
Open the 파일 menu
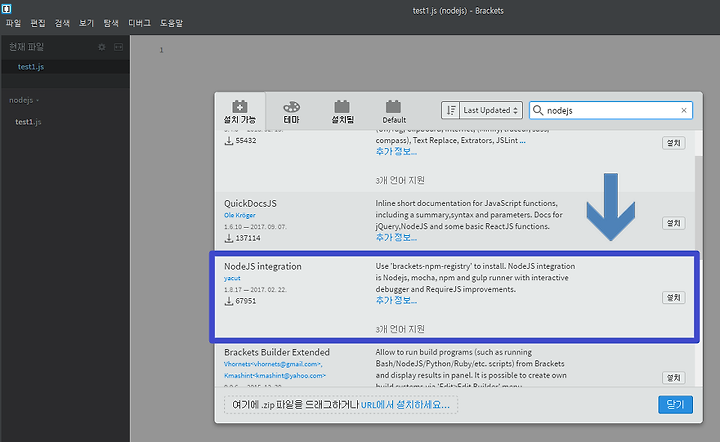pyautogui.click(x=13, y=23)
